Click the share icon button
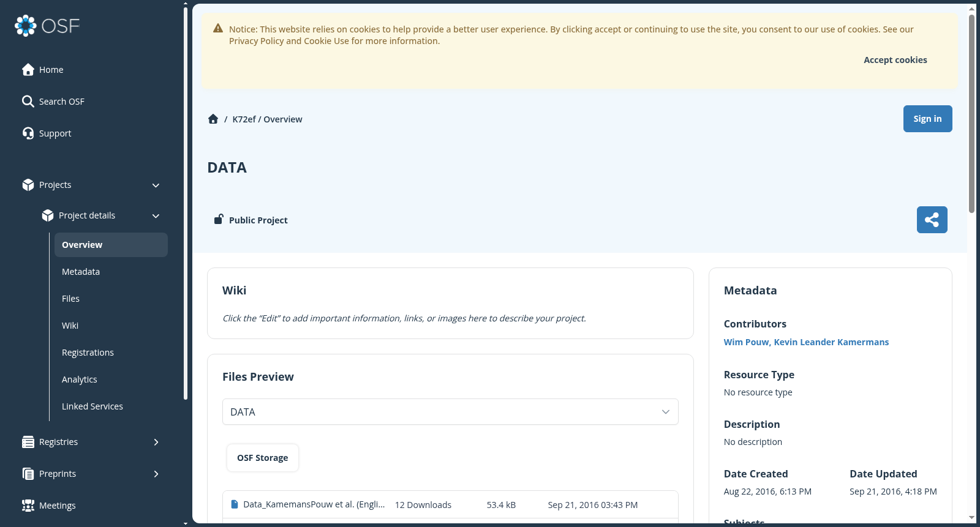The image size is (980, 527). pos(932,220)
